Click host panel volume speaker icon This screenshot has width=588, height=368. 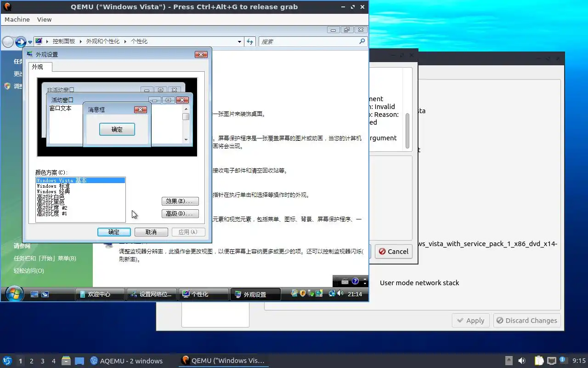[x=522, y=361]
